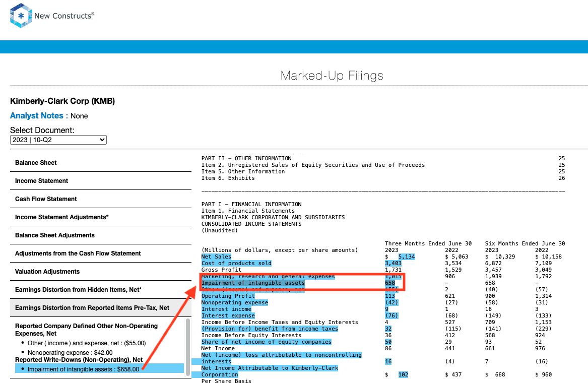Open the Cash Flow Statement section
The height and width of the screenshot is (383, 588).
[100, 199]
